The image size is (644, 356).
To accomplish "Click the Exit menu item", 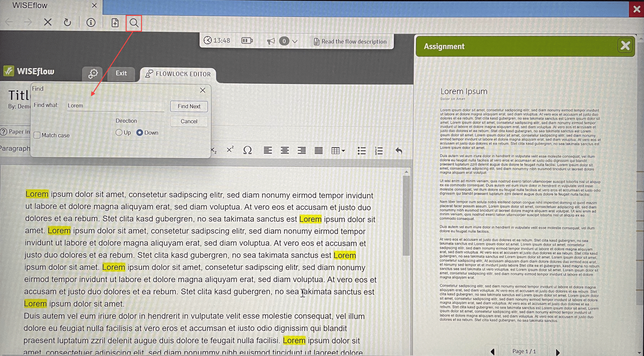I will [x=121, y=73].
